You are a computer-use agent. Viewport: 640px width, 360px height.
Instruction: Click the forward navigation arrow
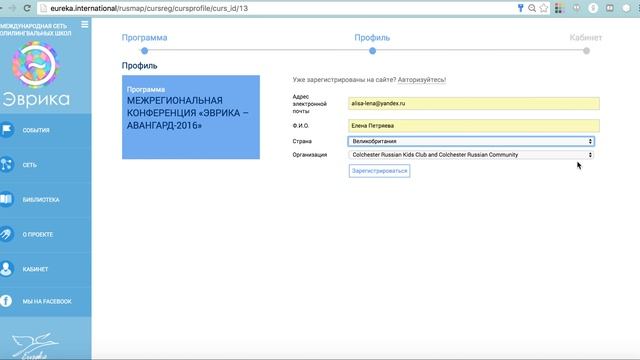coord(13,8)
